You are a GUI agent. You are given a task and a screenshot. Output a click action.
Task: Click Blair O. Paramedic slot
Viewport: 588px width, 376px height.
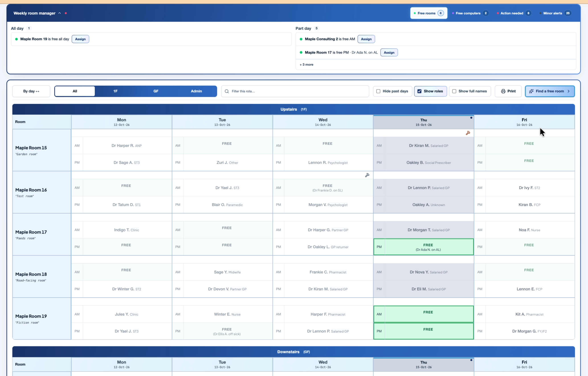227,205
